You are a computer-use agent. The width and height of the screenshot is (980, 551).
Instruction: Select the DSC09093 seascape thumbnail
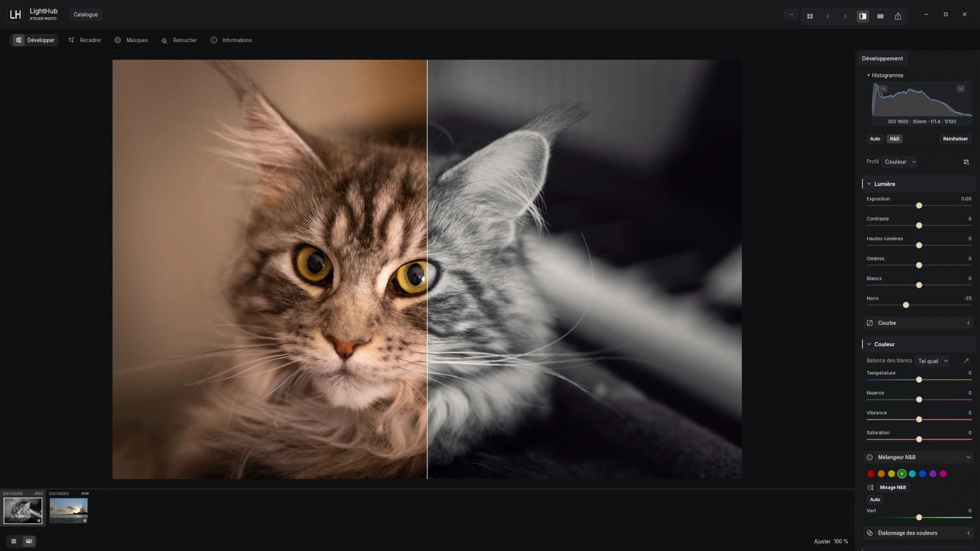pyautogui.click(x=68, y=510)
